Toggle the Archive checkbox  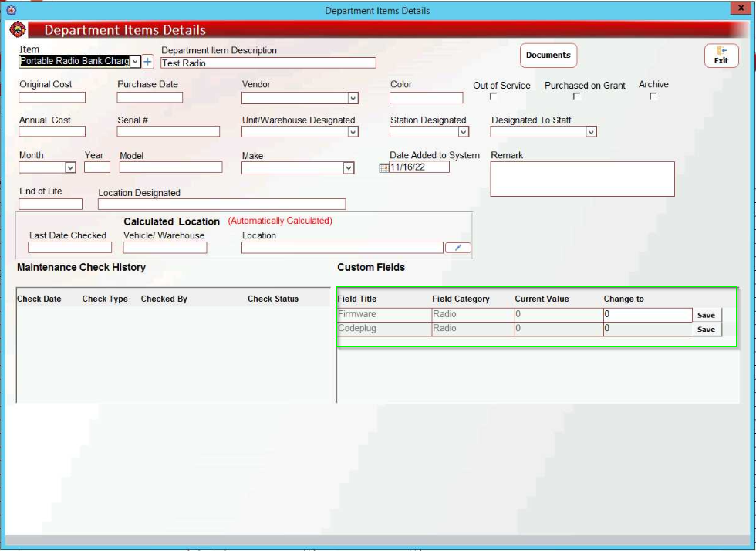pyautogui.click(x=653, y=96)
